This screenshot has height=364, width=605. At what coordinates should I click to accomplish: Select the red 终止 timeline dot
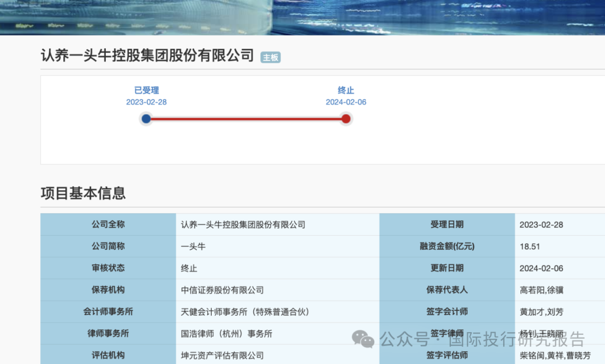coord(346,119)
